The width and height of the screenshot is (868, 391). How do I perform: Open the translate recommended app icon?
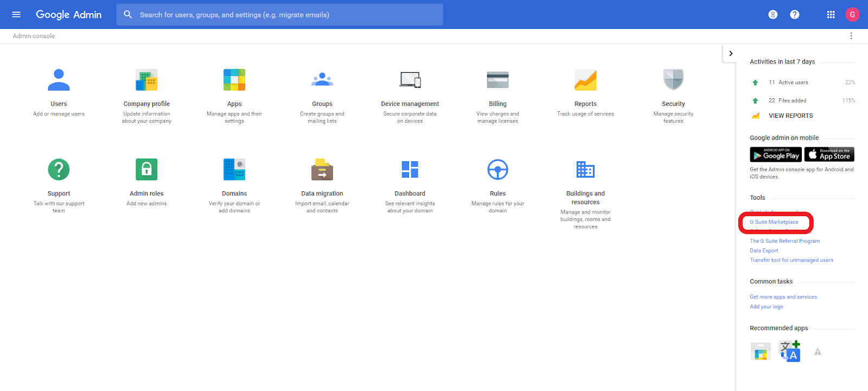coord(789,351)
